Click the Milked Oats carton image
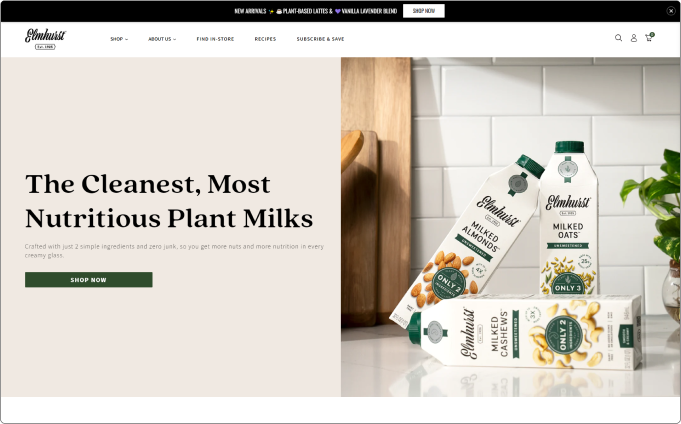This screenshot has height=424, width=681. 569,218
